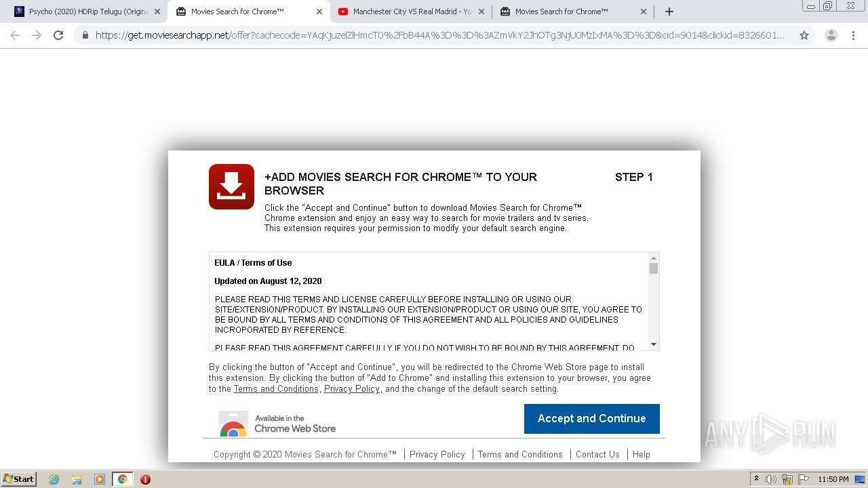Viewport: 868px width, 488px height.
Task: Close the Psycho (2020) HDRip tab
Action: pos(157,12)
